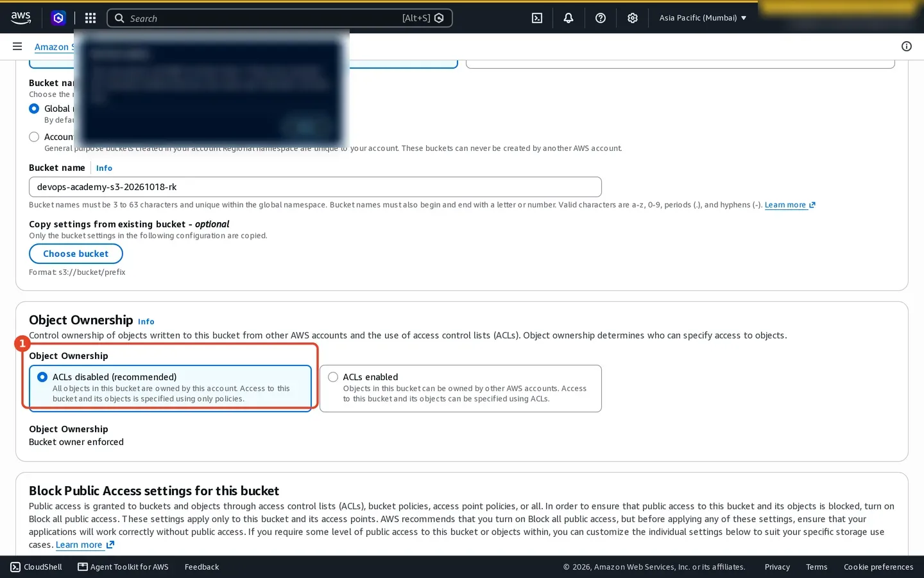Screen dimensions: 924x578
Task: Open Agent Toolkit for AWS in footer
Action: click(x=123, y=566)
